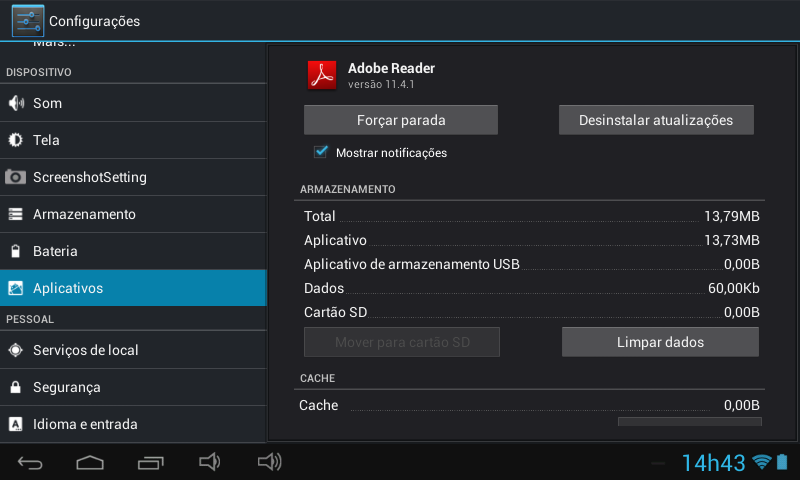Click the Cache 0,00B value

(742, 405)
